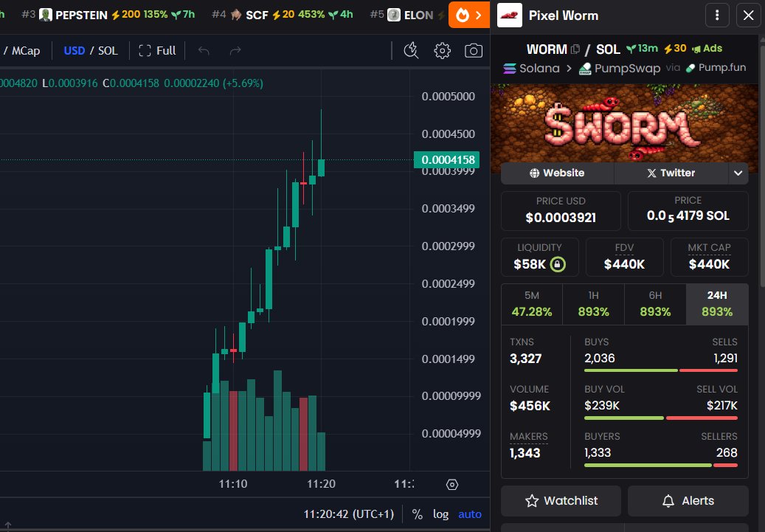This screenshot has width=765, height=532.
Task: Add Pixel Worm to Watchlist
Action: click(561, 501)
